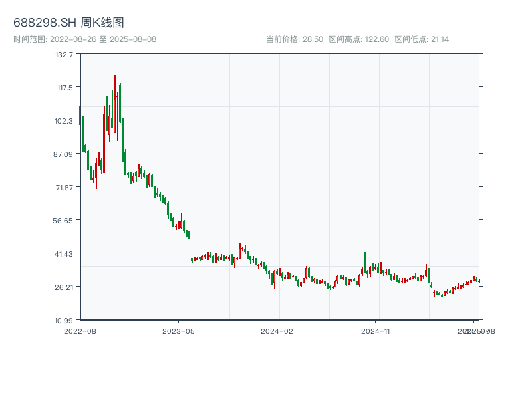Click the period low label 区间低点: 21.14
This screenshot has width=532, height=399.
(422, 39)
